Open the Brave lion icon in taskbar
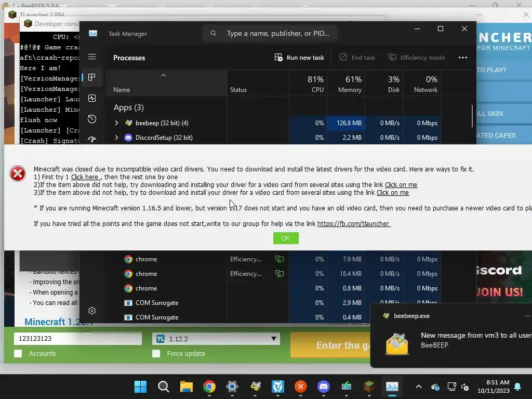 tap(278, 387)
